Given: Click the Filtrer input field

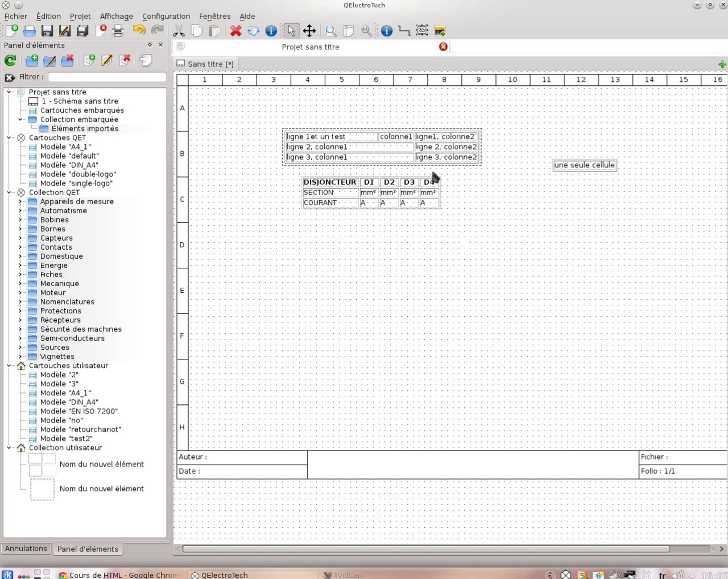Looking at the screenshot, I should tap(107, 77).
